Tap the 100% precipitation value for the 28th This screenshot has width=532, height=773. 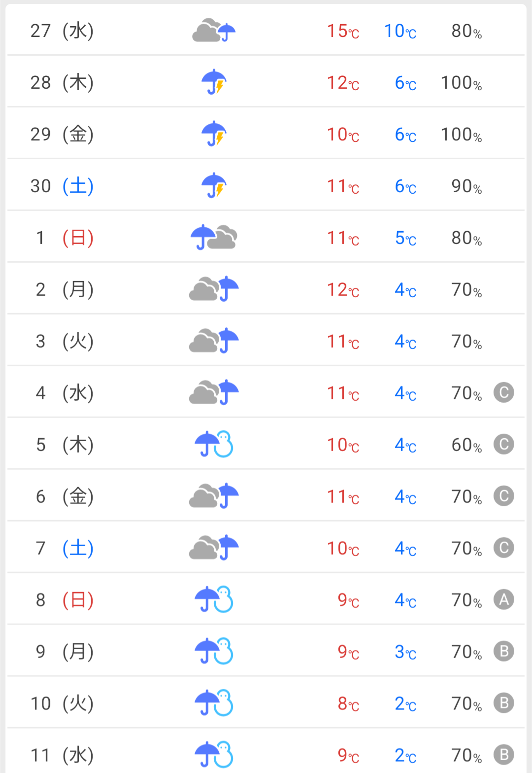tap(461, 83)
